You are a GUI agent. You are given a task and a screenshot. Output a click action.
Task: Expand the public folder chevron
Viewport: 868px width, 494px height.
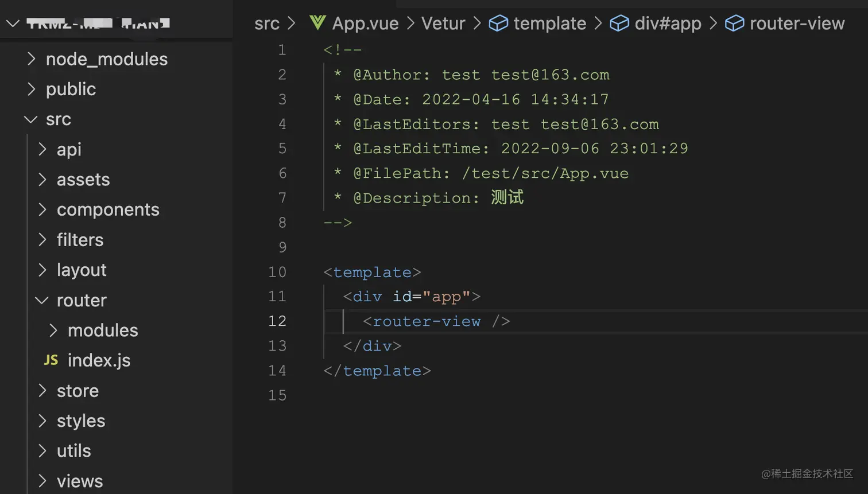pyautogui.click(x=32, y=89)
